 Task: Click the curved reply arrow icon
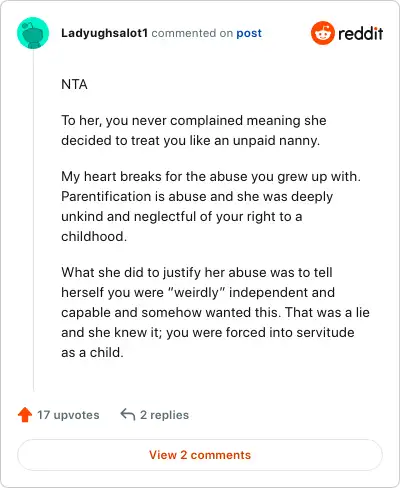[128, 415]
